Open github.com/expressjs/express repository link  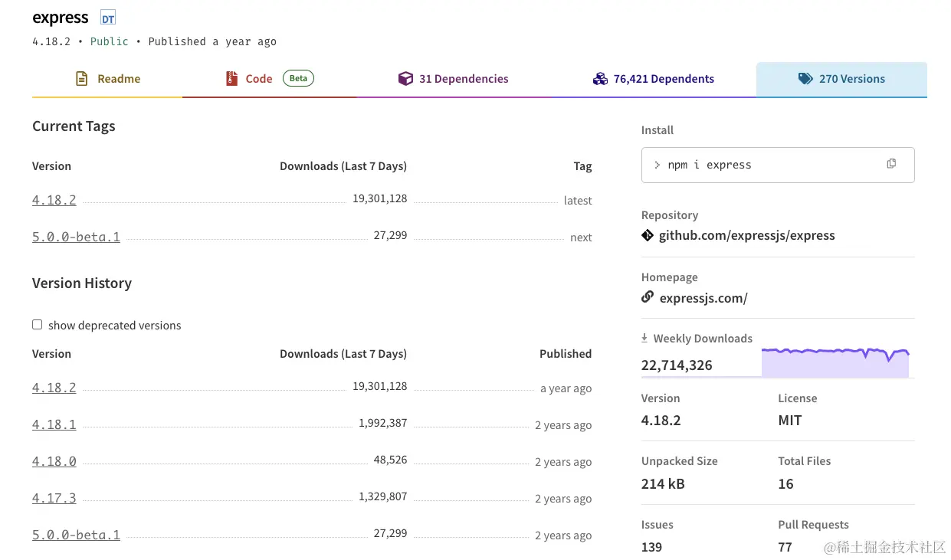pos(747,236)
